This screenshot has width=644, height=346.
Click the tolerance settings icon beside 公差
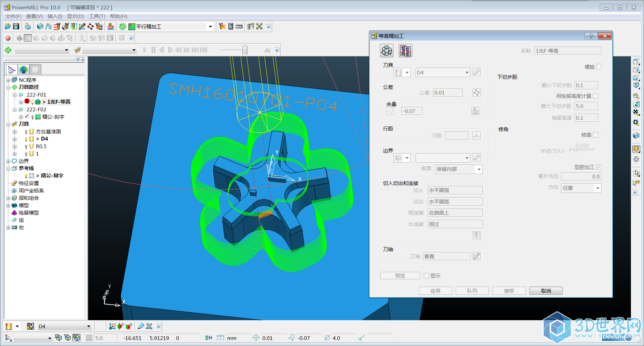point(477,93)
